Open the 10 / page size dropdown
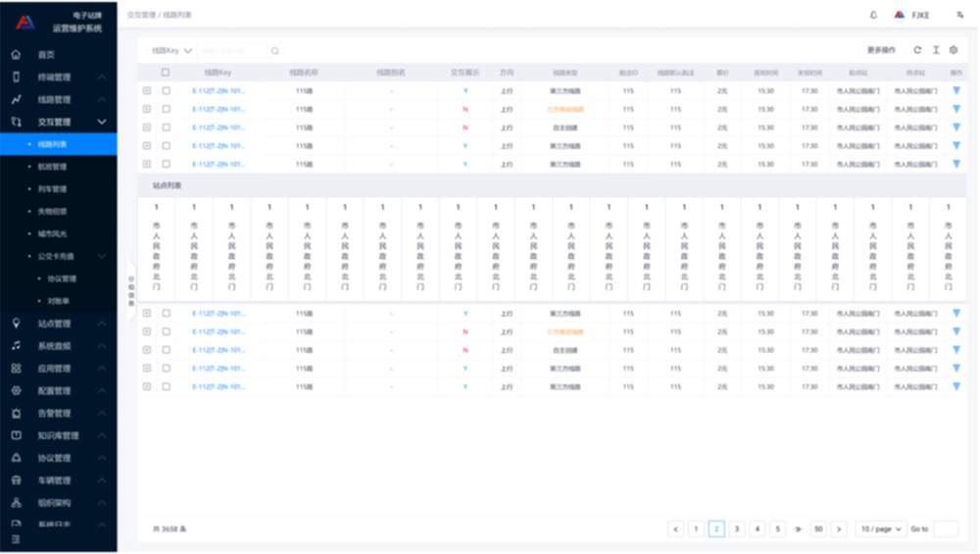 (879, 529)
